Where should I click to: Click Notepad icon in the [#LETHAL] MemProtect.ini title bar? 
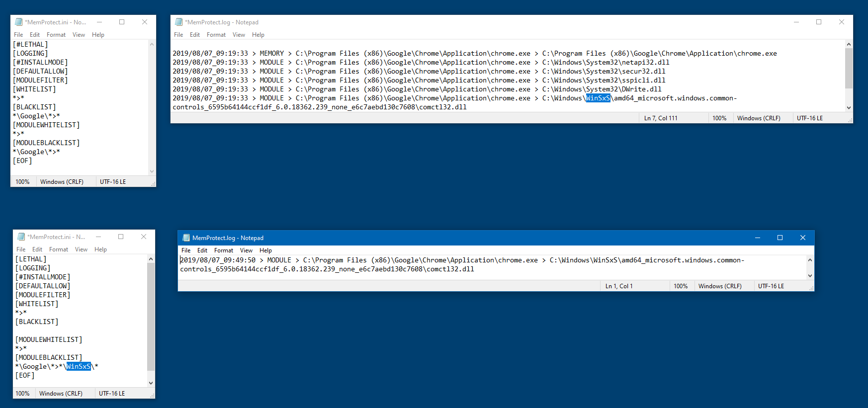pyautogui.click(x=19, y=22)
